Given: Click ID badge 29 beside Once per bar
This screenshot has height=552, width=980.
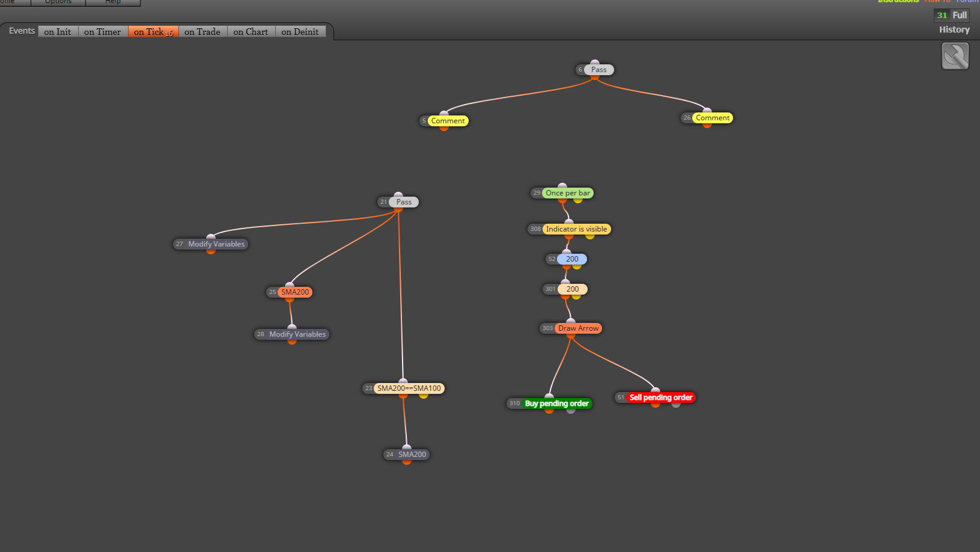Looking at the screenshot, I should [537, 193].
